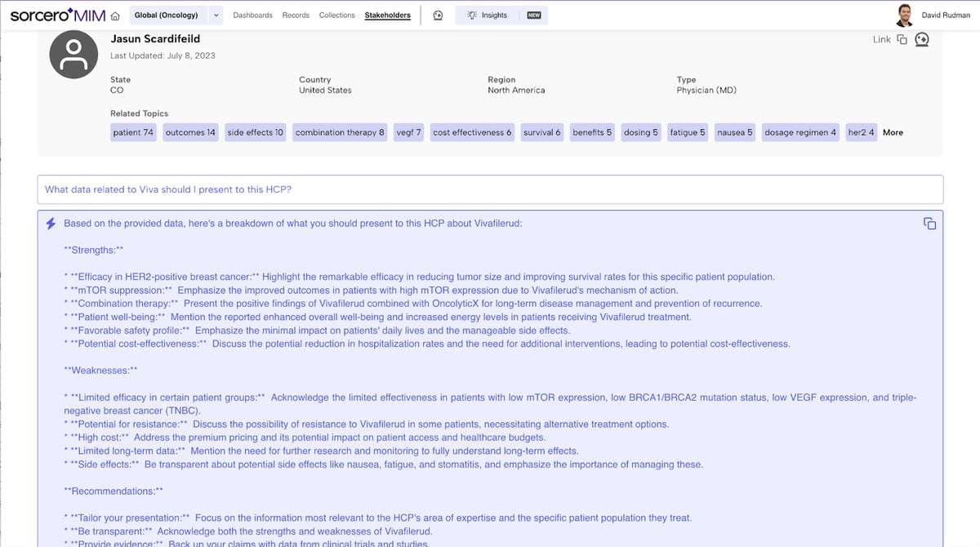This screenshot has height=547, width=980.
Task: Click the lightbulb Insights icon
Action: 472,16
